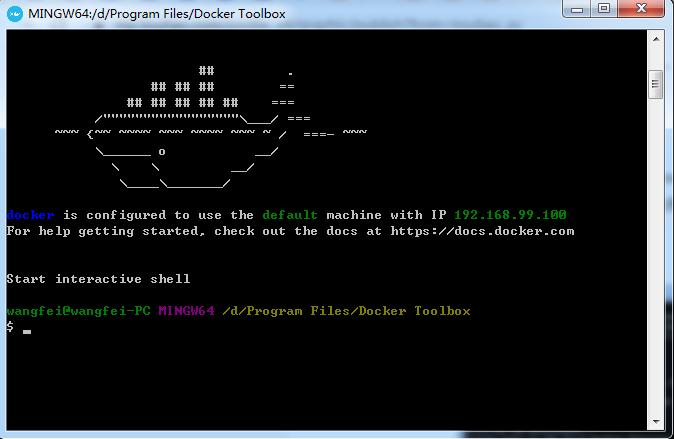Click the IP address 192.168.99.100
The width and height of the screenshot is (674, 439).
(510, 215)
